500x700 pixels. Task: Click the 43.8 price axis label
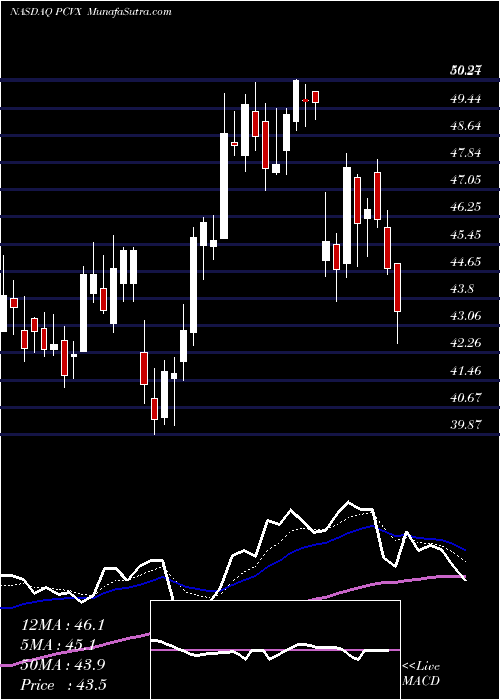point(462,289)
